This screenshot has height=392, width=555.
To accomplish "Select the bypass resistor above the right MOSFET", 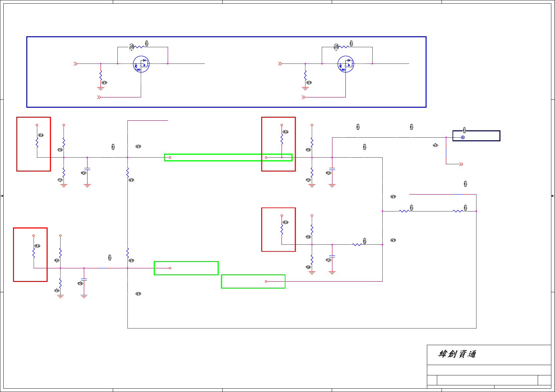I will click(x=344, y=47).
